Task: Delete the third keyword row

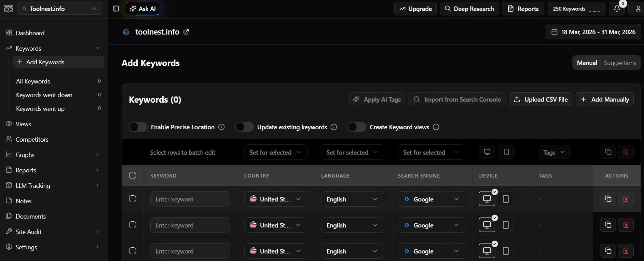Action: pos(626,251)
